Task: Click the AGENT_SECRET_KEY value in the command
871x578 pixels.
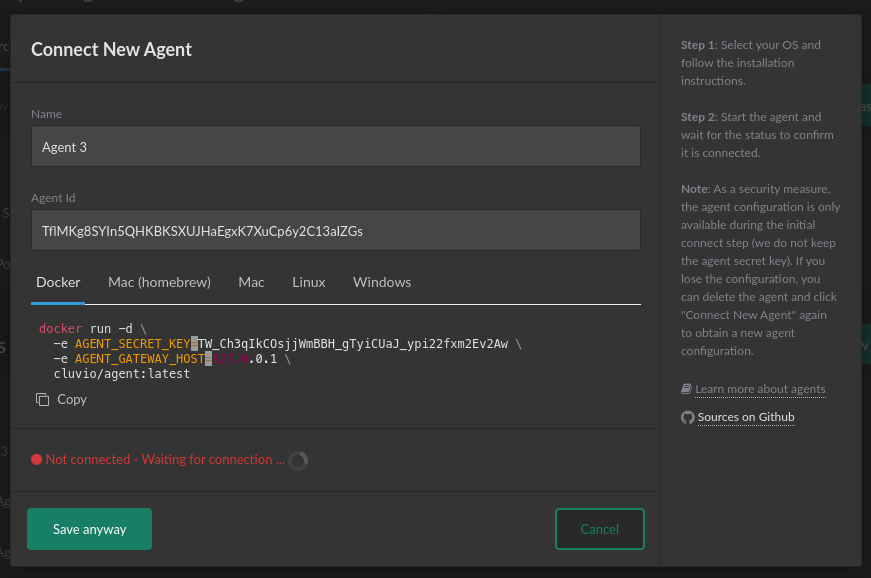Action: point(353,344)
